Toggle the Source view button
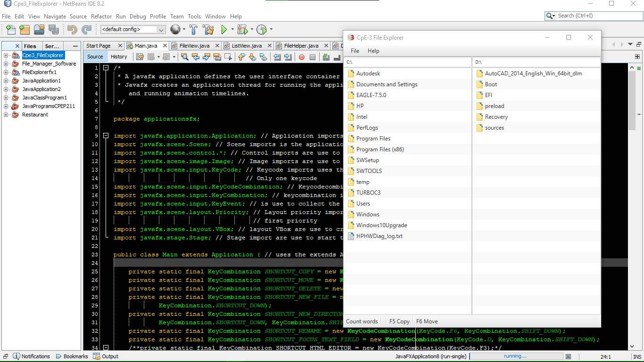 coord(95,57)
